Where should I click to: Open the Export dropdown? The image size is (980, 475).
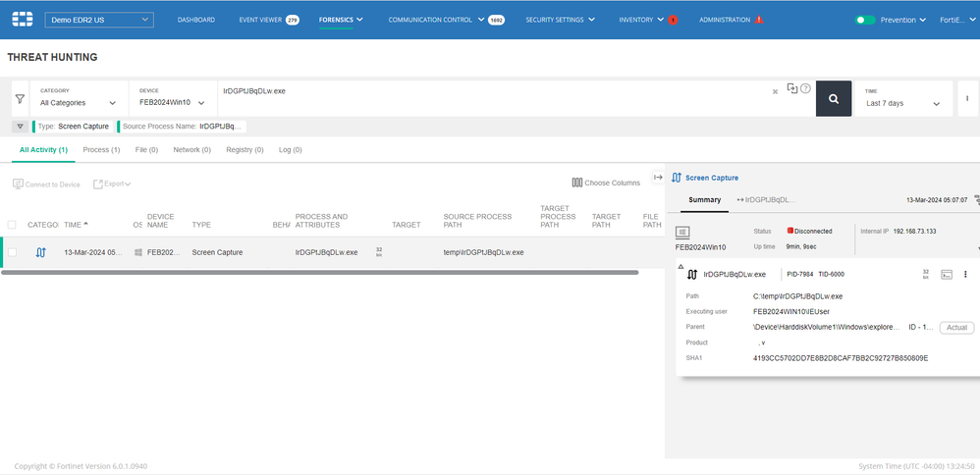pyautogui.click(x=113, y=184)
